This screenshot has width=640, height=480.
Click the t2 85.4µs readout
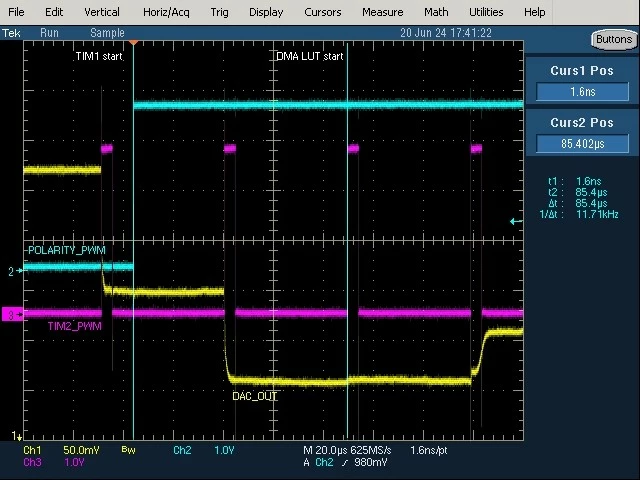(x=578, y=192)
